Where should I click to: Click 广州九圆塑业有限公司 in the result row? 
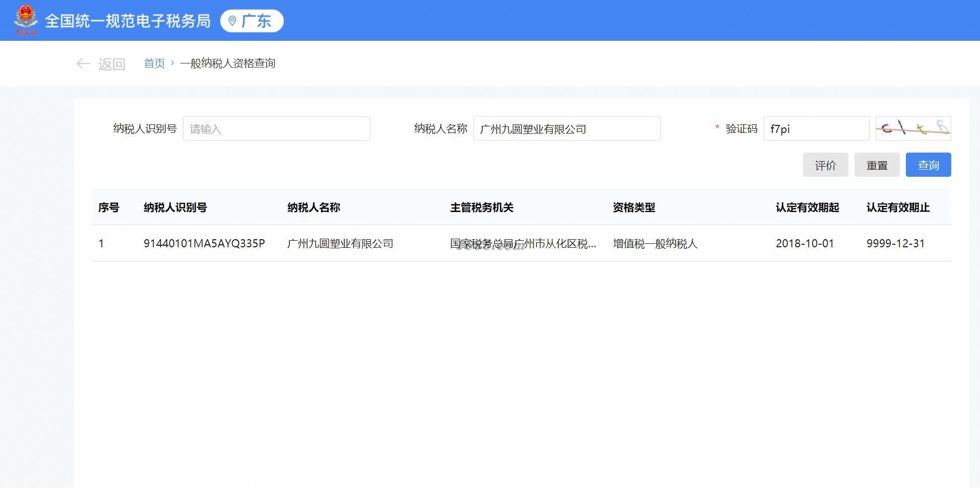click(x=340, y=244)
